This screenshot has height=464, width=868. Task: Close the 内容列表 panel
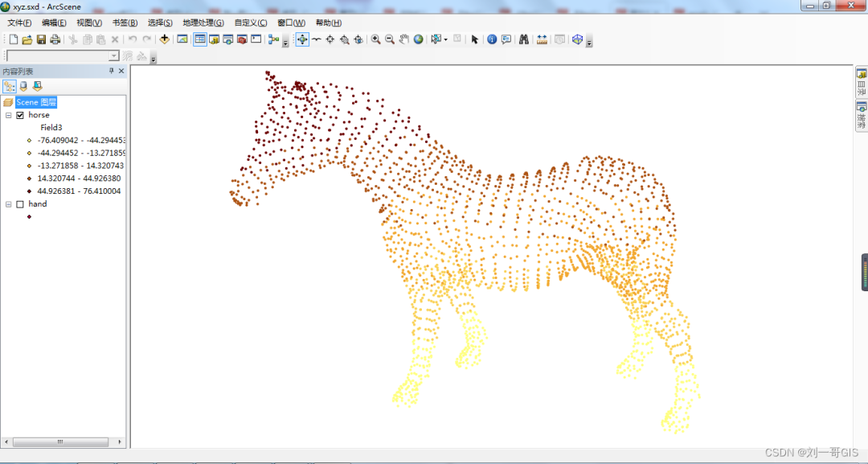(x=121, y=71)
